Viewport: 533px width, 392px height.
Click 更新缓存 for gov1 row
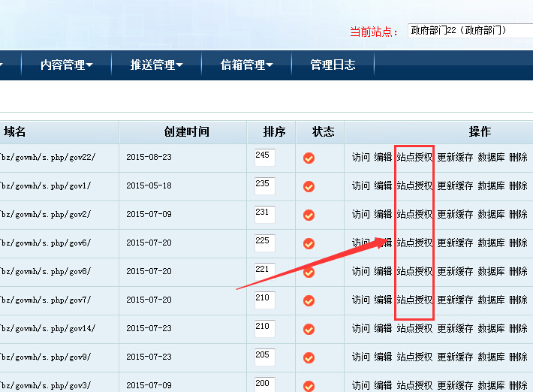[455, 185]
